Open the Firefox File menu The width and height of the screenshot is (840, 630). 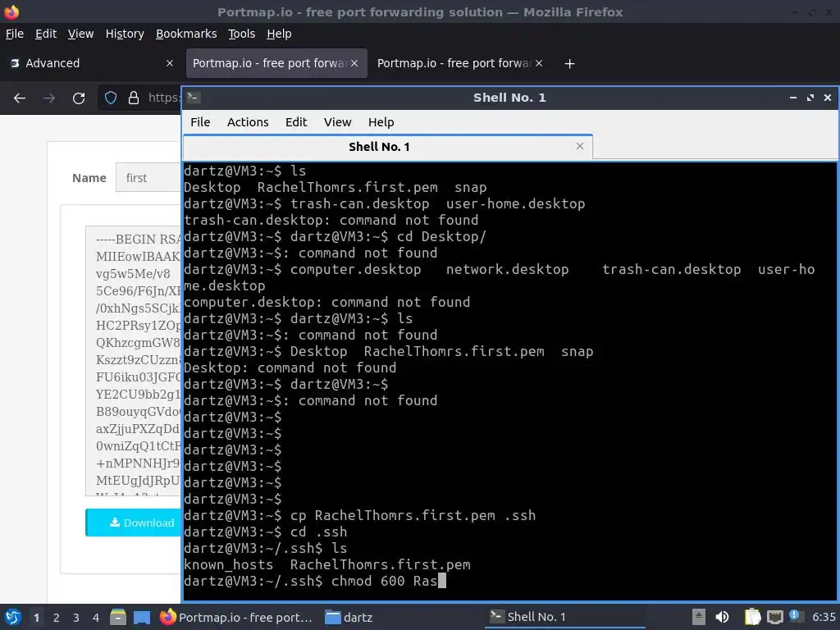pyautogui.click(x=15, y=34)
